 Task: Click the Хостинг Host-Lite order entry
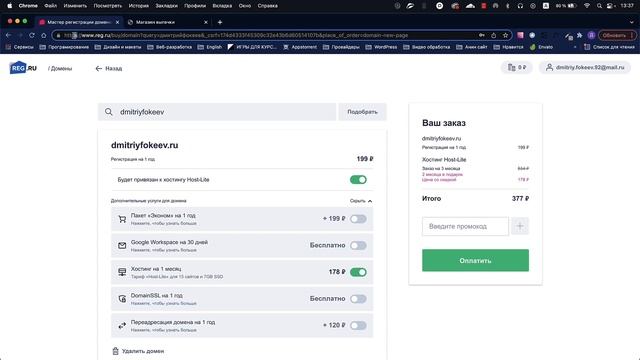tap(444, 160)
